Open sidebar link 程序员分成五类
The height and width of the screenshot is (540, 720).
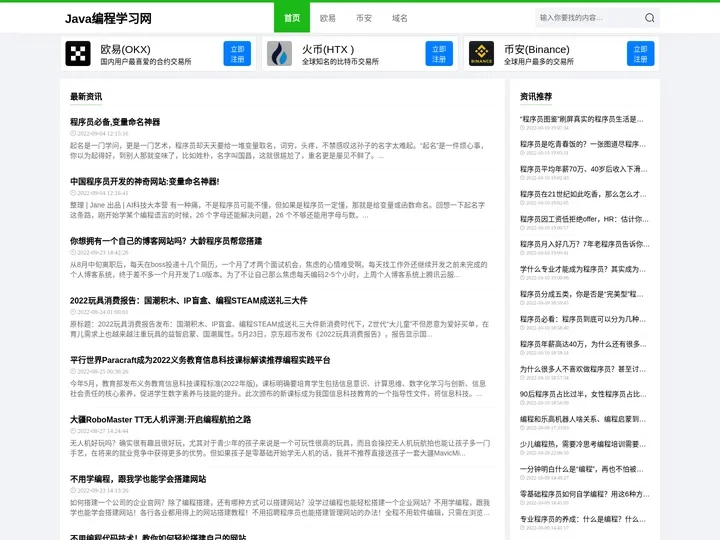(581, 294)
